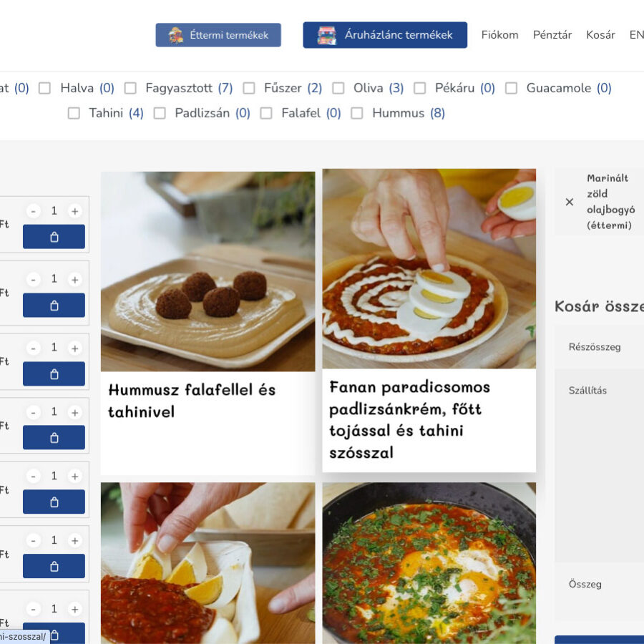Open the Kosár cart link

pos(600,35)
